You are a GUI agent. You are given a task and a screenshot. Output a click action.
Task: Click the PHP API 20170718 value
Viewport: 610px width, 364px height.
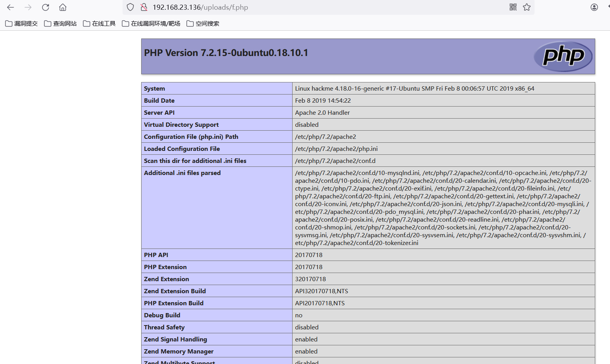(309, 255)
